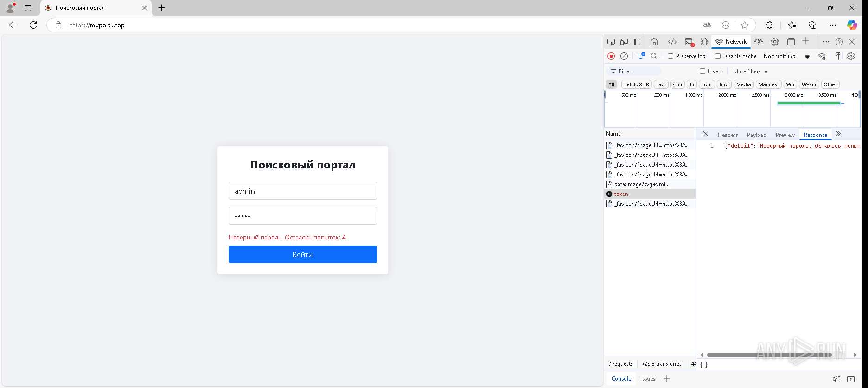Image resolution: width=868 pixels, height=388 pixels.
Task: Refresh the page in browser toolbar
Action: click(33, 25)
